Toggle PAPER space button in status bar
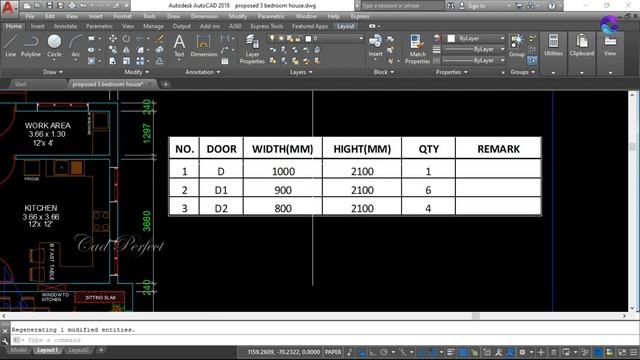The image size is (640, 360). tap(333, 352)
